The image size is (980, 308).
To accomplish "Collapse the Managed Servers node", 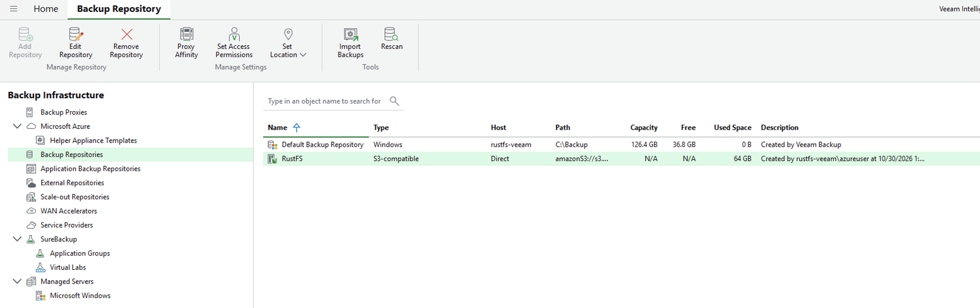I will click(x=17, y=281).
